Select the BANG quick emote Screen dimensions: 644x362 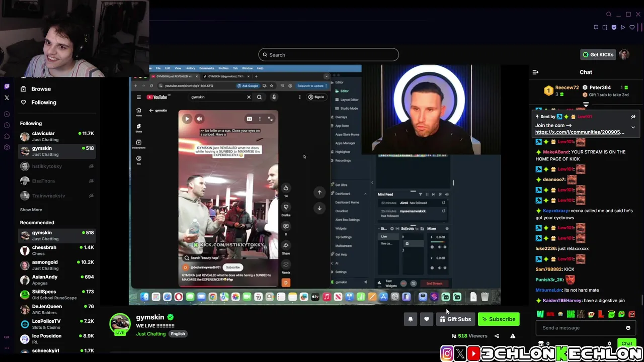pos(571,314)
